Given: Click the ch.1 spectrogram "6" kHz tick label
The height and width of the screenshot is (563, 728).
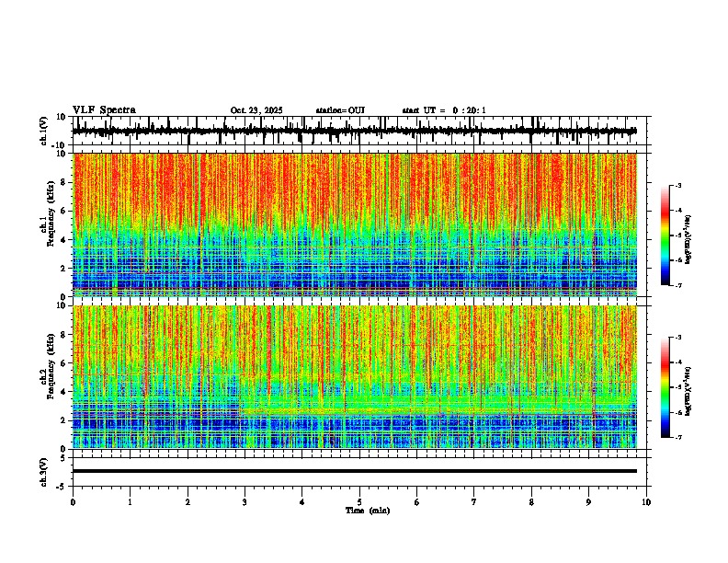Looking at the screenshot, I should (x=63, y=212).
